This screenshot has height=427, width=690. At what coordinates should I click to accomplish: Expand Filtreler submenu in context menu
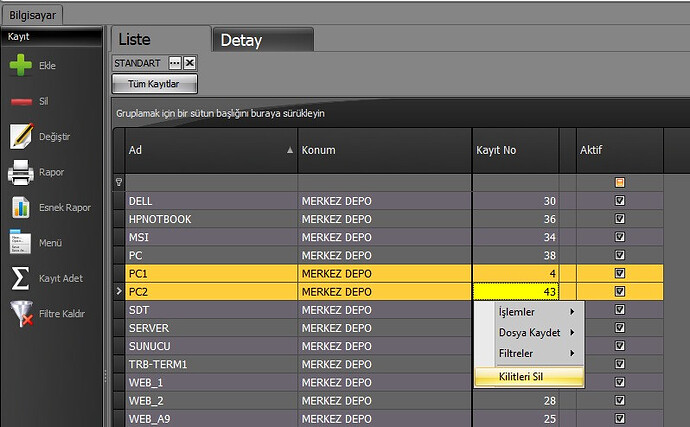[529, 353]
